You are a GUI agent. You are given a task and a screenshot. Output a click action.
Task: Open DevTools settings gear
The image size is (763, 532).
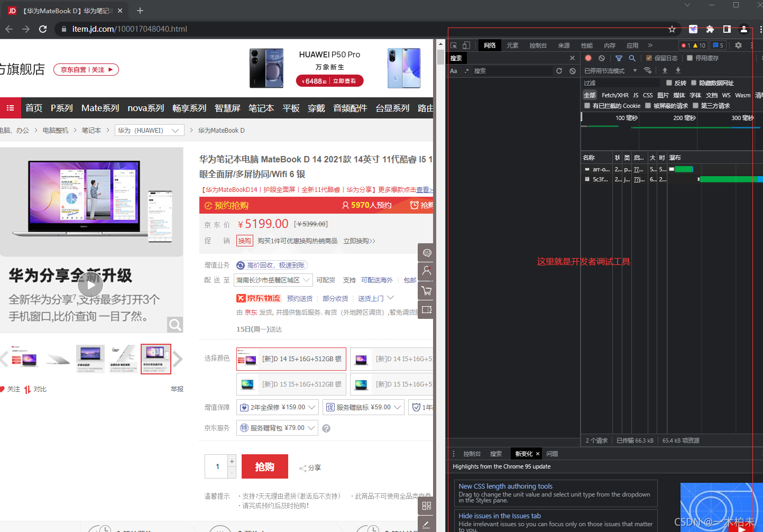[x=739, y=45]
